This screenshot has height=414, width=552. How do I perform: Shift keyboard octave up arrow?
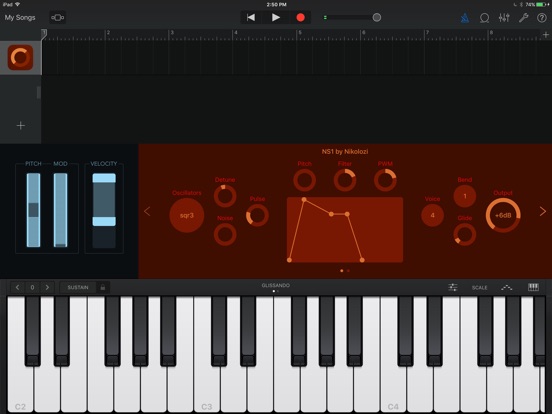click(47, 288)
